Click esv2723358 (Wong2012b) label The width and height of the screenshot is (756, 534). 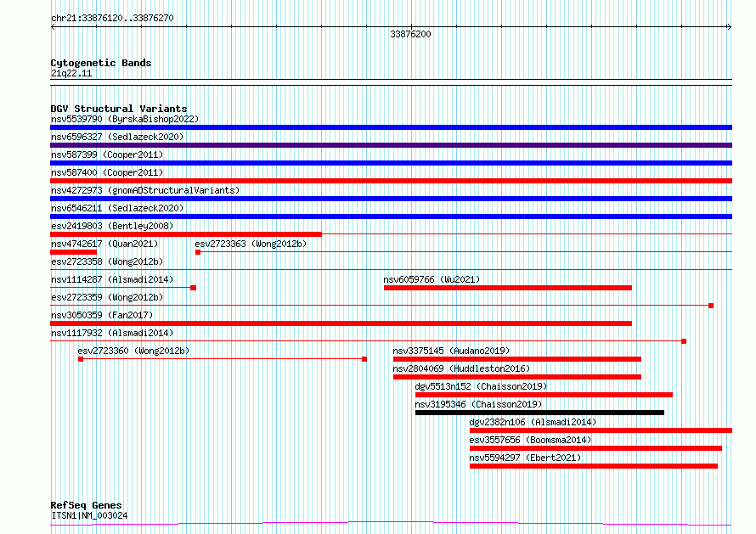107,261
